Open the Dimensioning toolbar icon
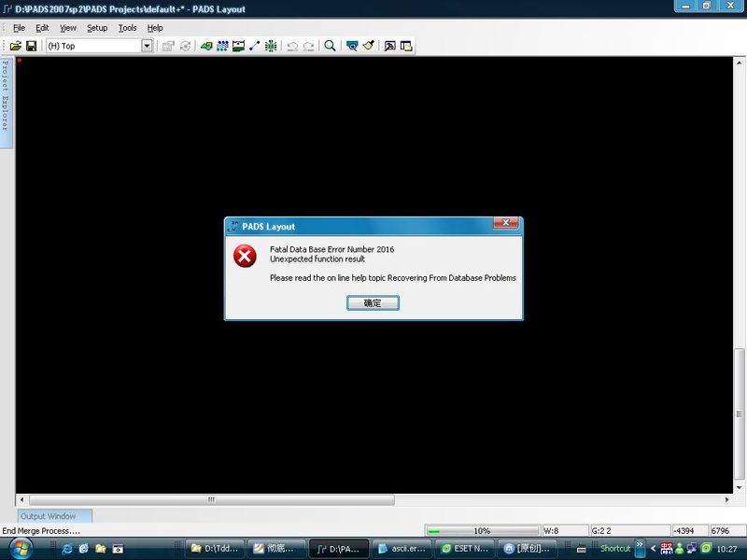 click(x=238, y=46)
